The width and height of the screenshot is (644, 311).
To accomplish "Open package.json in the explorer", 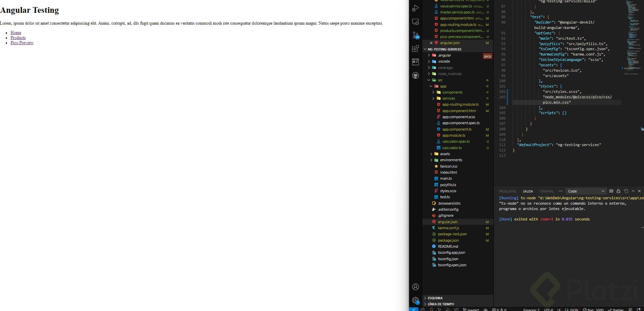I will point(458,240).
